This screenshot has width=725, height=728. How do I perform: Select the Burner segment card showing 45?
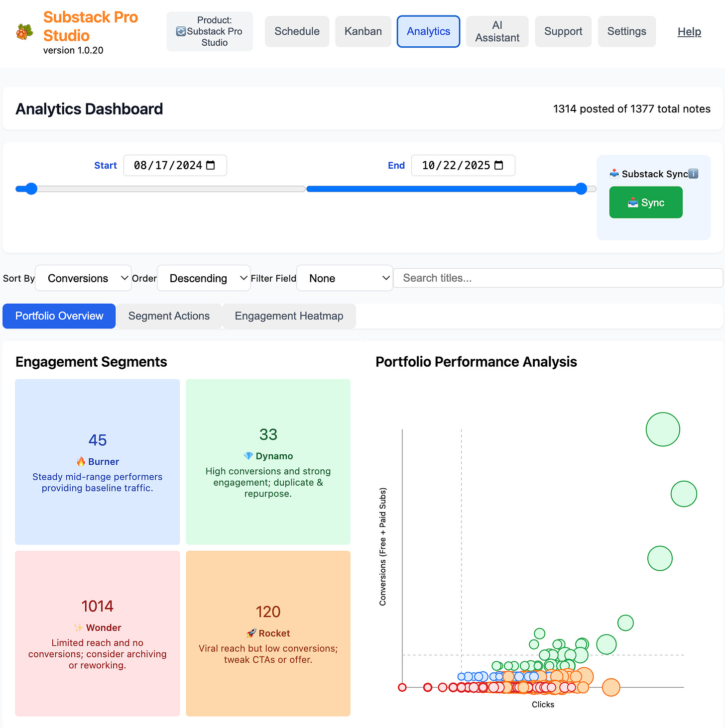(x=98, y=462)
